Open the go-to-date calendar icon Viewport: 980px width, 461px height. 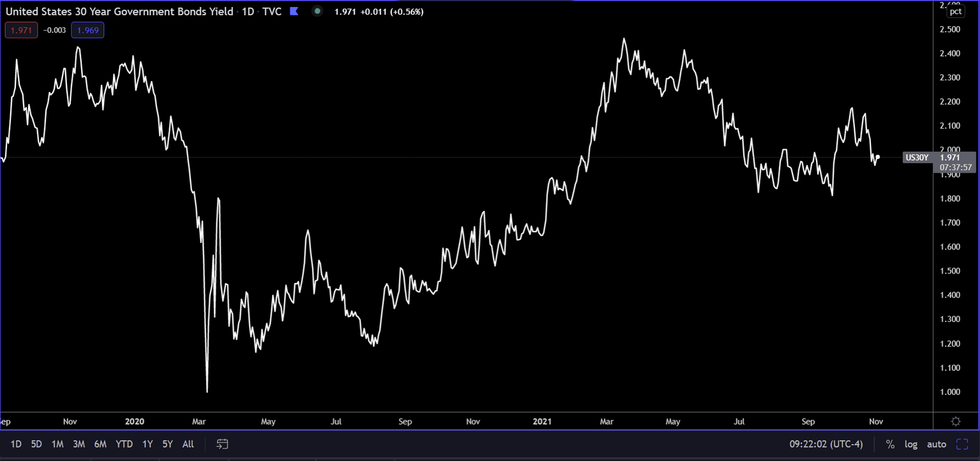point(223,444)
